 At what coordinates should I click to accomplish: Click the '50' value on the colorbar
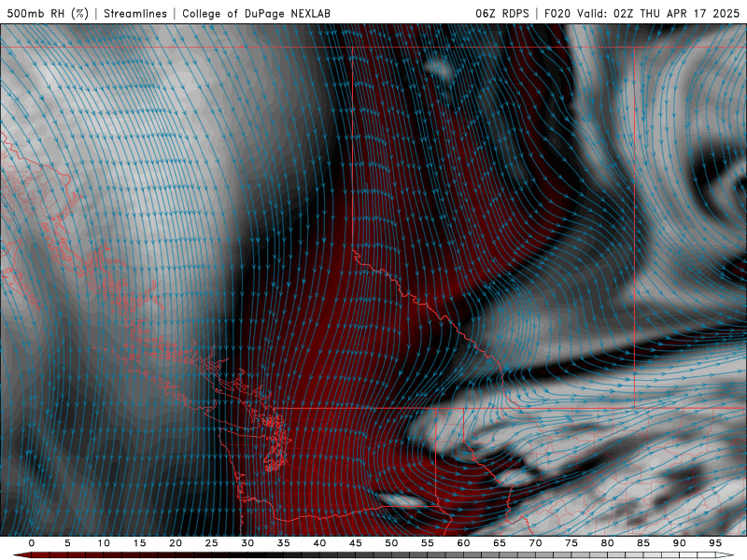coord(391,543)
